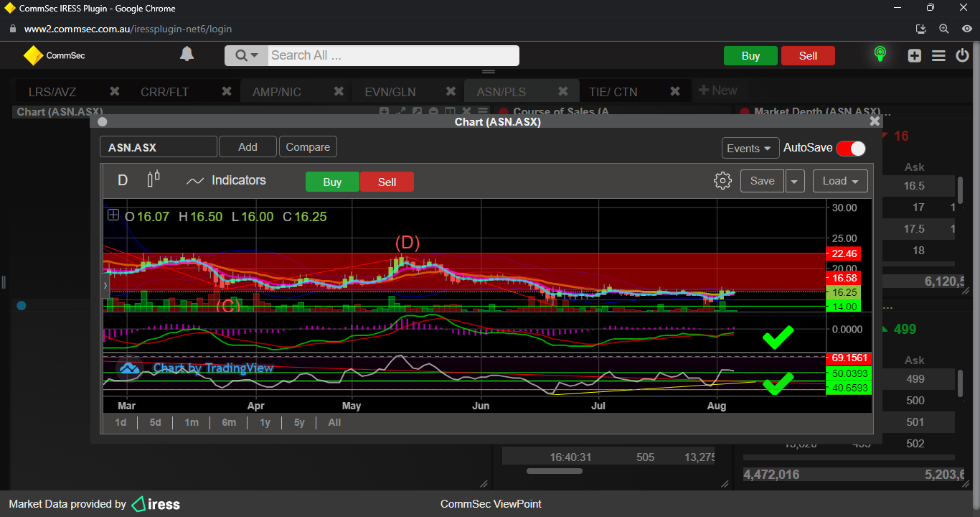Switch to the TIE/ CTN tab

click(613, 92)
